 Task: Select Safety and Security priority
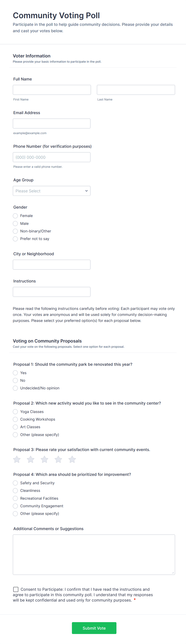[15, 483]
